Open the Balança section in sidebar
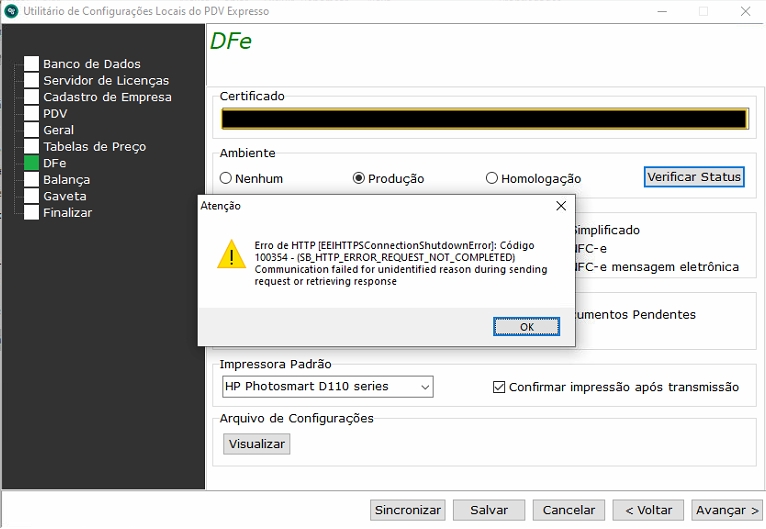 66,180
